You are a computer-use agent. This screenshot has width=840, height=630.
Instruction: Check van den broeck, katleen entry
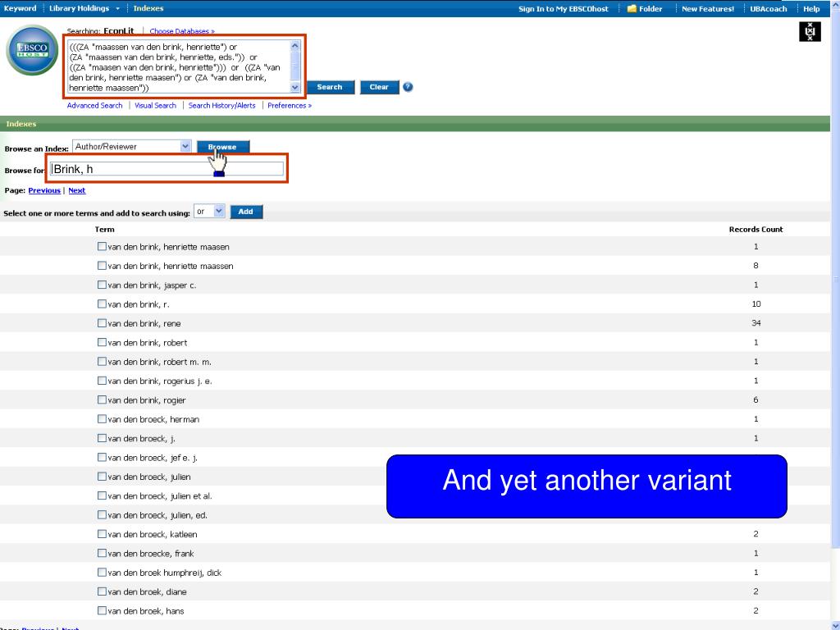[x=102, y=534]
